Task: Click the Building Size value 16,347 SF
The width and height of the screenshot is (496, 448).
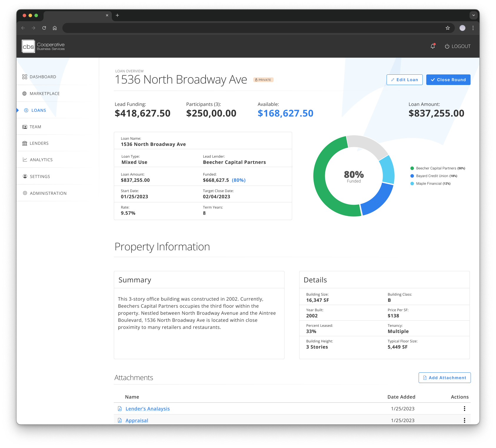Action: point(317,300)
